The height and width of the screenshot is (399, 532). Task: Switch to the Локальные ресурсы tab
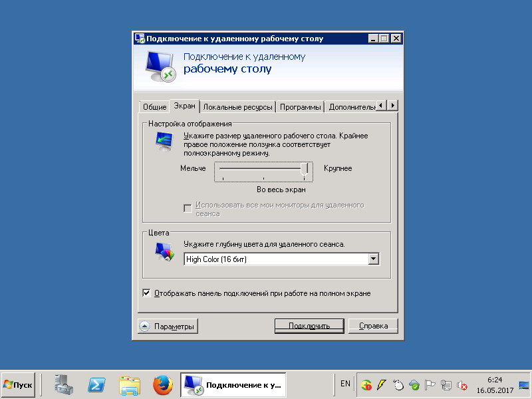tap(237, 107)
